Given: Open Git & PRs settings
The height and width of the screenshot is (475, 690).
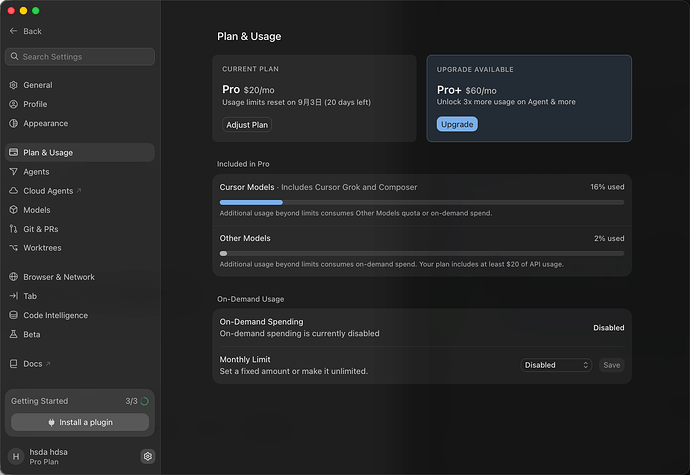Looking at the screenshot, I should 80,229.
